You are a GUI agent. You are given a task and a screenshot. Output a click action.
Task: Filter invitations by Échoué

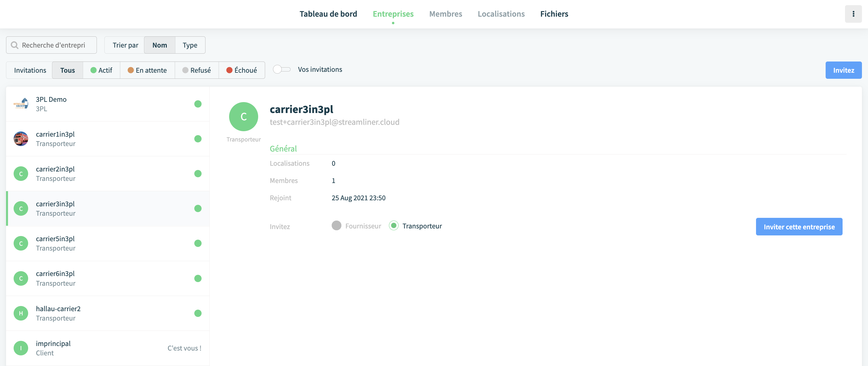[242, 70]
